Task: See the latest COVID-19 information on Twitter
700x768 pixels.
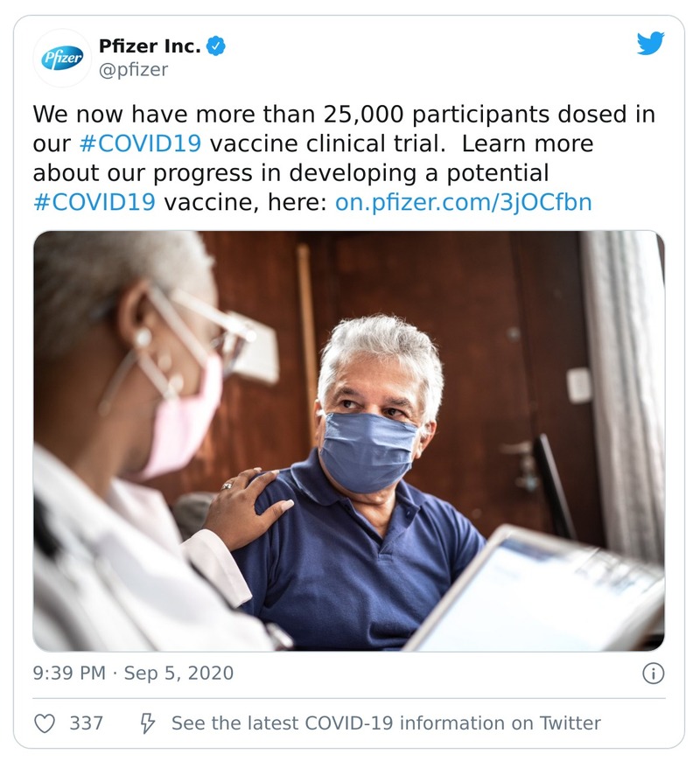Action: [x=385, y=723]
